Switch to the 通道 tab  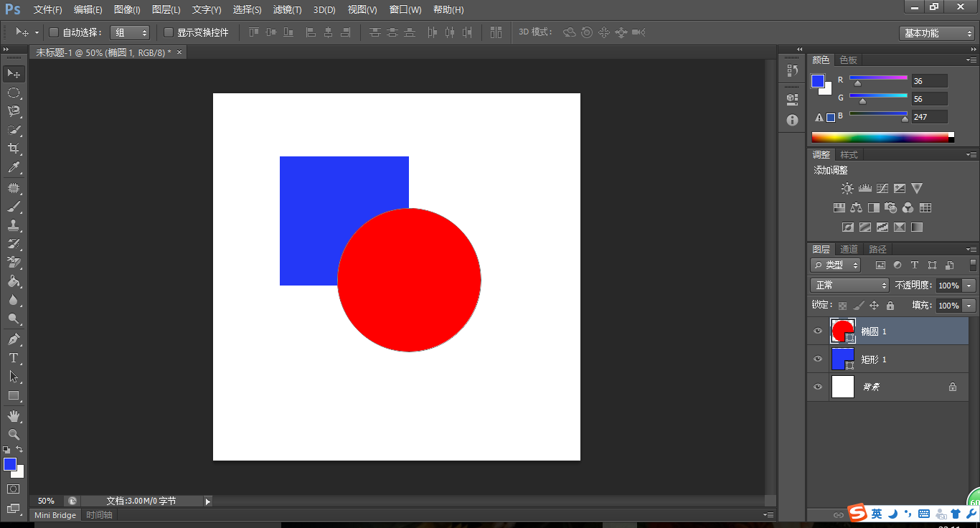click(849, 249)
